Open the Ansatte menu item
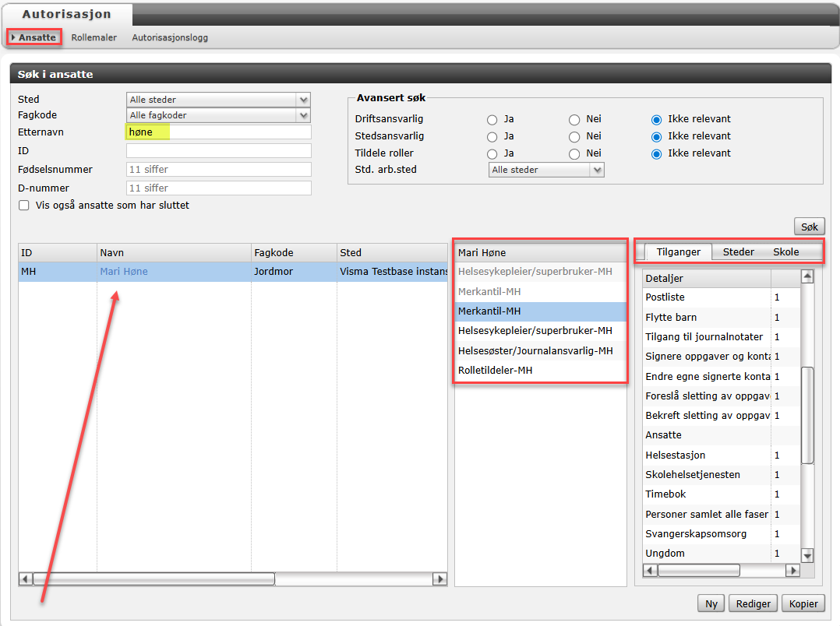This screenshot has width=840, height=626. [37, 37]
